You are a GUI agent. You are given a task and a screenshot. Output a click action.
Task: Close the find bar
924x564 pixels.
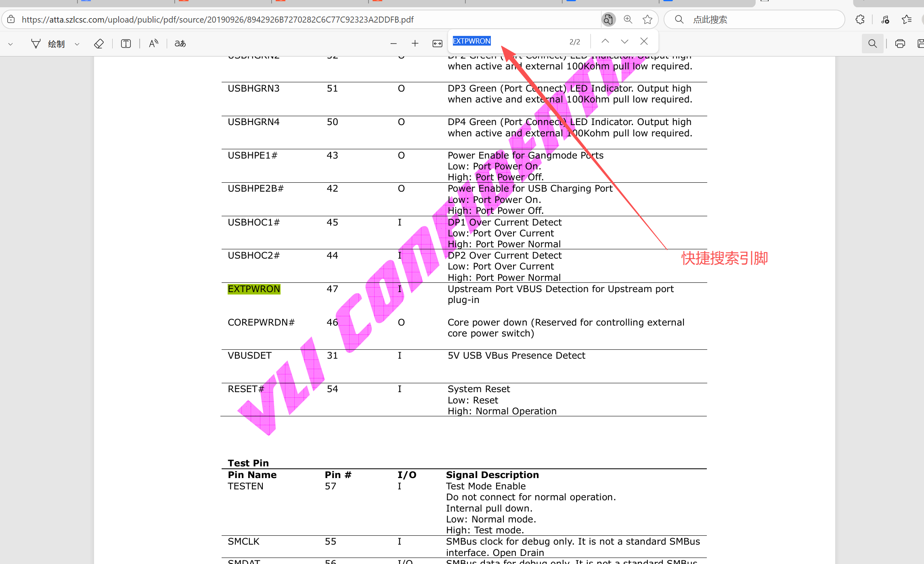(x=644, y=41)
